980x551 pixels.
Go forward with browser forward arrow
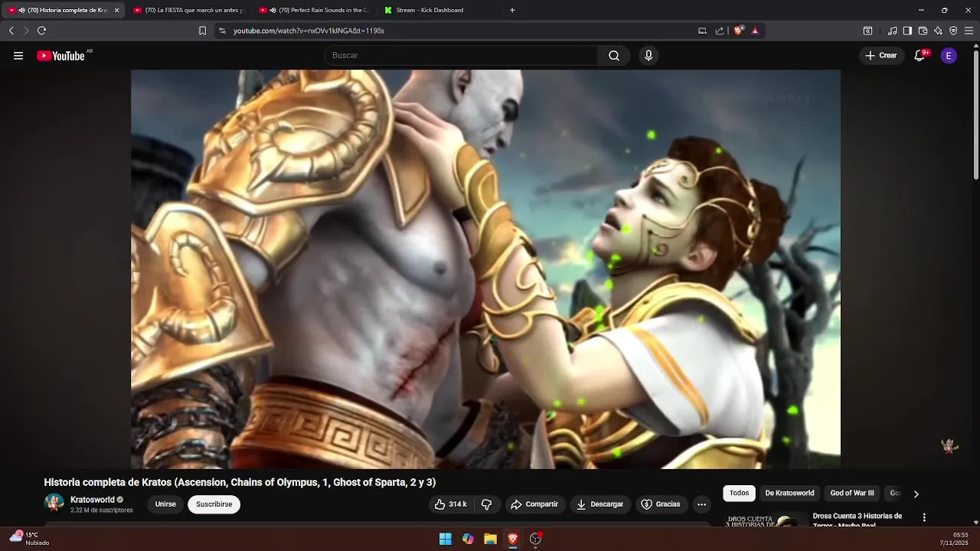coord(25,31)
